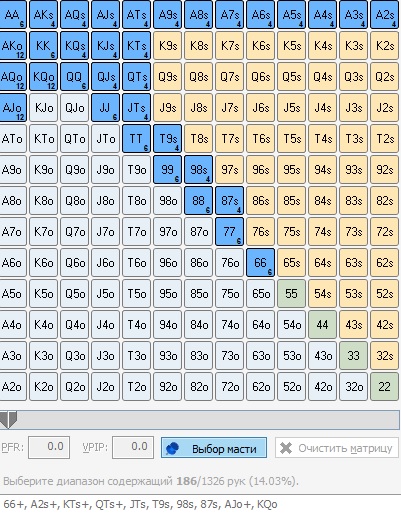Select the KJo hand cell
Viewport: 401px width, 519px height.
point(43,108)
